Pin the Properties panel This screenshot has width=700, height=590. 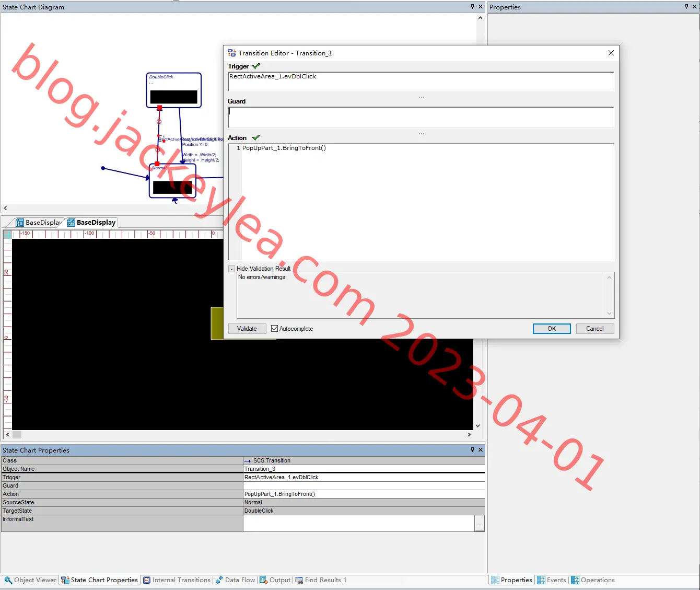[x=686, y=7]
